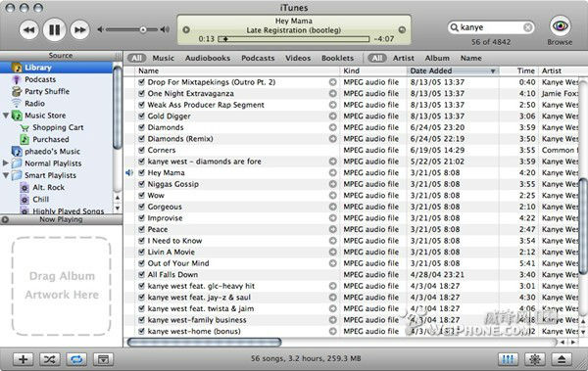Click the search magnifier icon
Viewport: 588px width, 371px height.
coord(454,27)
